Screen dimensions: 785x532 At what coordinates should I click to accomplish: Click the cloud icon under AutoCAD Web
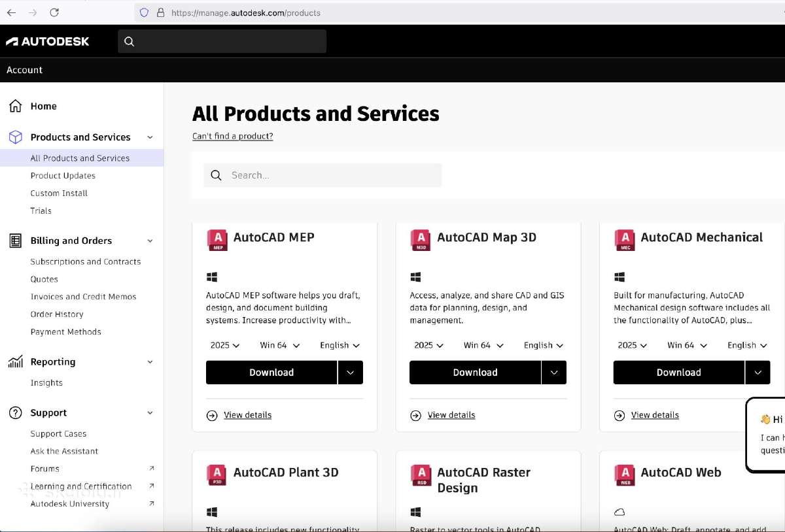pyautogui.click(x=619, y=512)
